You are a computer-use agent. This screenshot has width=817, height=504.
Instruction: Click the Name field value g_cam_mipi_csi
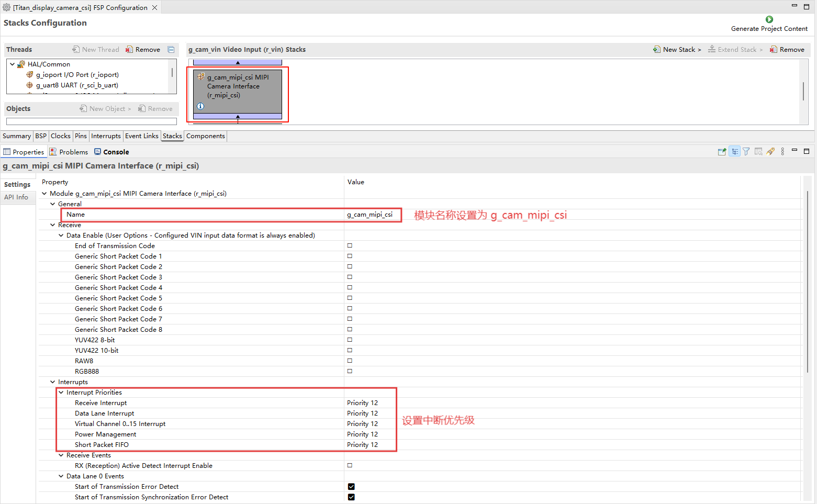coord(370,215)
